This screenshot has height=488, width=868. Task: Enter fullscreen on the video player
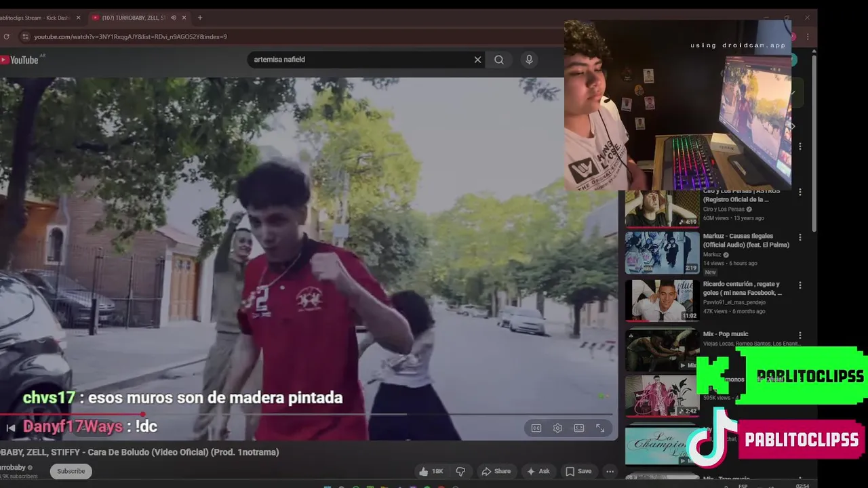click(x=600, y=428)
